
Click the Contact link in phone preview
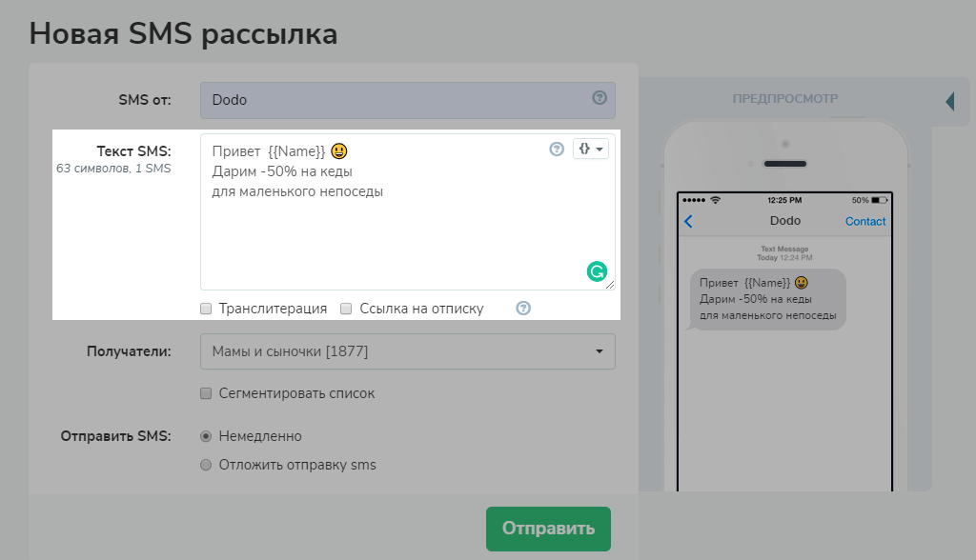[x=864, y=220]
